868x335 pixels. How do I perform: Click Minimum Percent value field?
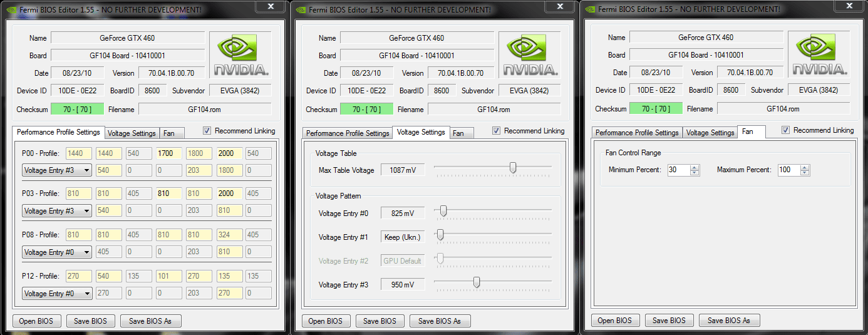[x=678, y=170]
